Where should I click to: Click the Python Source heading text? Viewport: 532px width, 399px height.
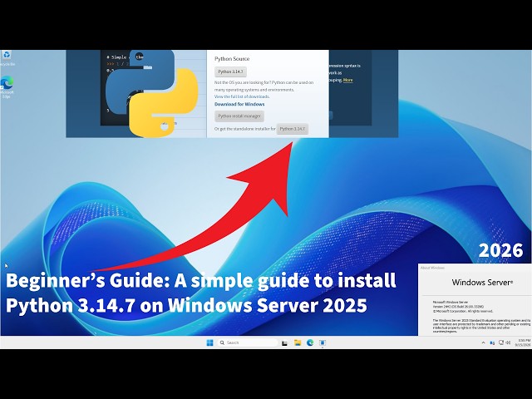click(232, 59)
